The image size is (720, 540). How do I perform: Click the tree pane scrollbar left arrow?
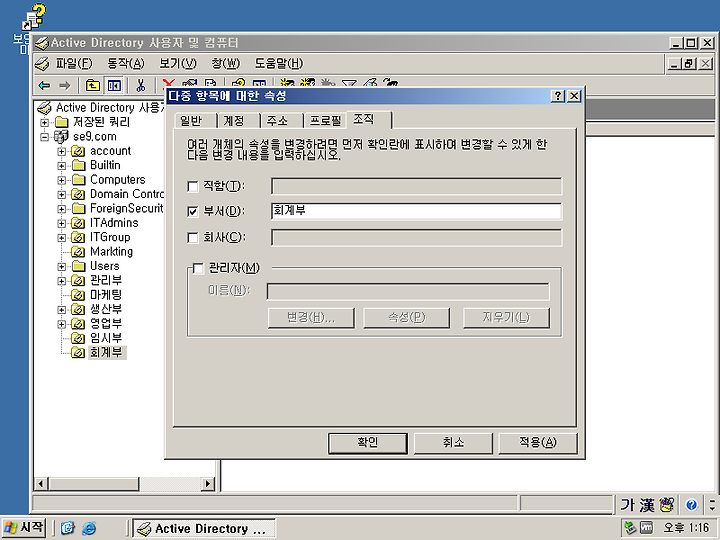[x=41, y=484]
